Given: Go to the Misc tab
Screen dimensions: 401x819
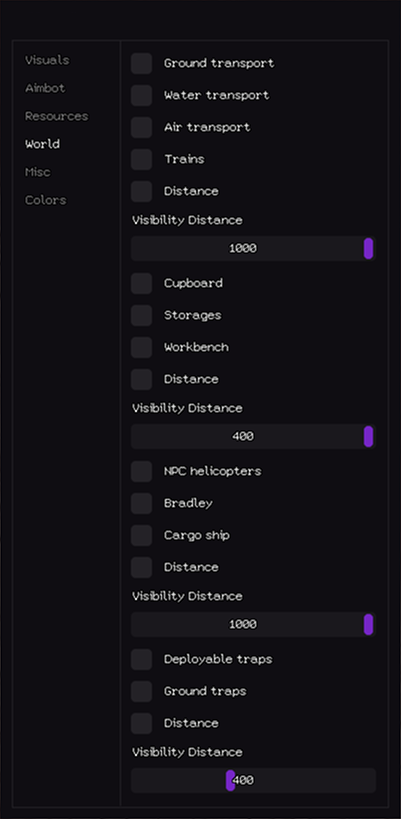Looking at the screenshot, I should pyautogui.click(x=38, y=172).
